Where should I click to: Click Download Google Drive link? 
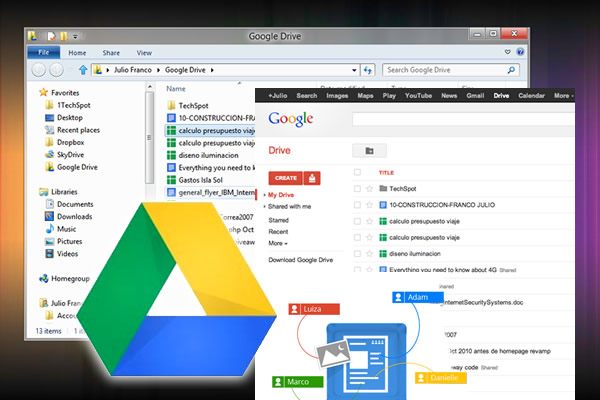301,260
